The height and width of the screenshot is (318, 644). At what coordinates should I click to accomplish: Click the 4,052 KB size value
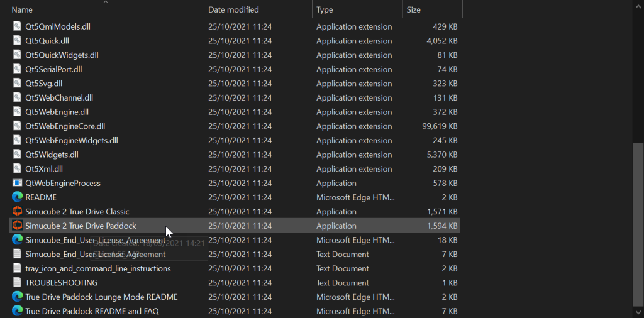[442, 41]
